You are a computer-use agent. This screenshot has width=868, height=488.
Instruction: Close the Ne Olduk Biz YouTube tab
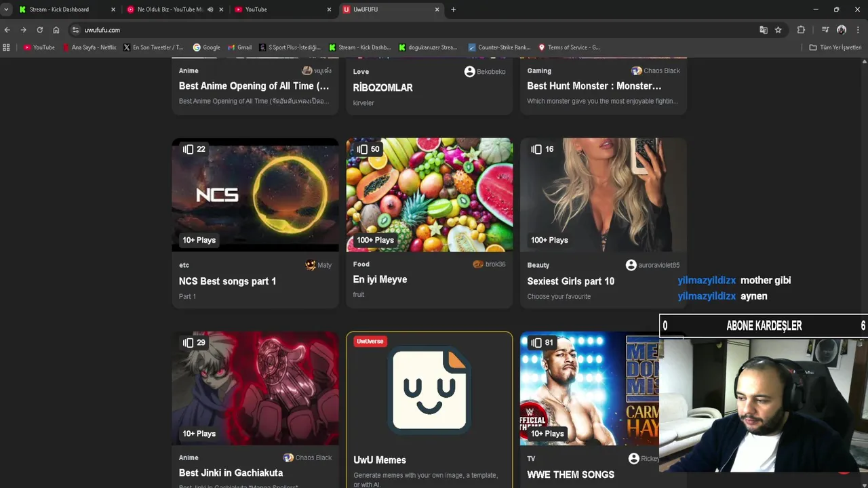pos(221,9)
